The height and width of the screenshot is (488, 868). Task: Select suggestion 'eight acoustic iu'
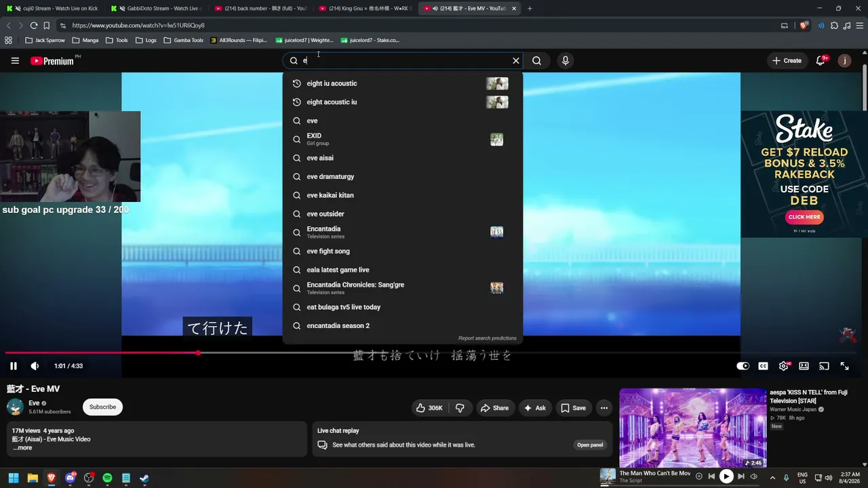[403, 102]
